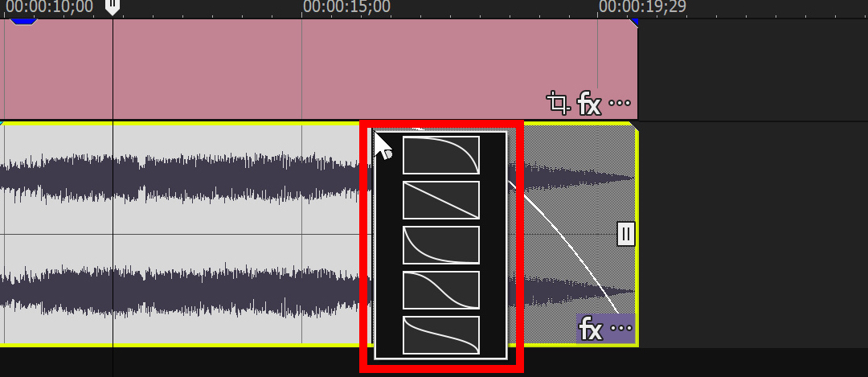Image resolution: width=868 pixels, height=377 pixels.
Task: Choose the sharp fade curve at bottom
Action: (441, 335)
